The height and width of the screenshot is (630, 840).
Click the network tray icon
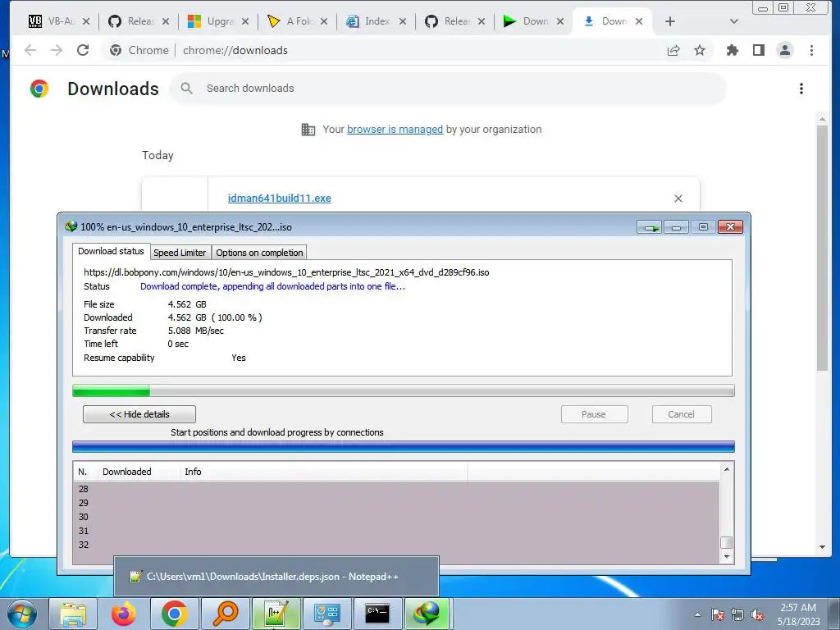pos(737,614)
